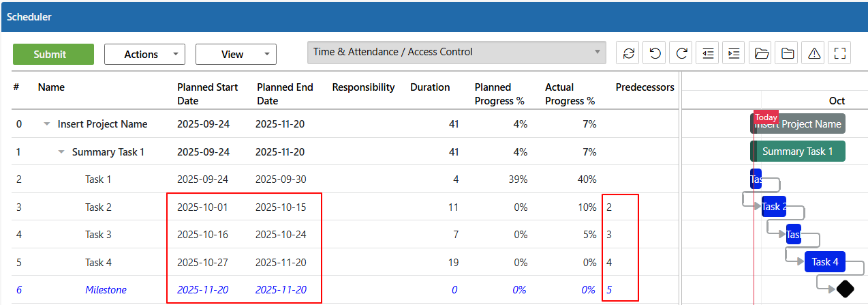This screenshot has width=868, height=305.
Task: Collapse the Insert Project Name row
Action: coord(47,124)
